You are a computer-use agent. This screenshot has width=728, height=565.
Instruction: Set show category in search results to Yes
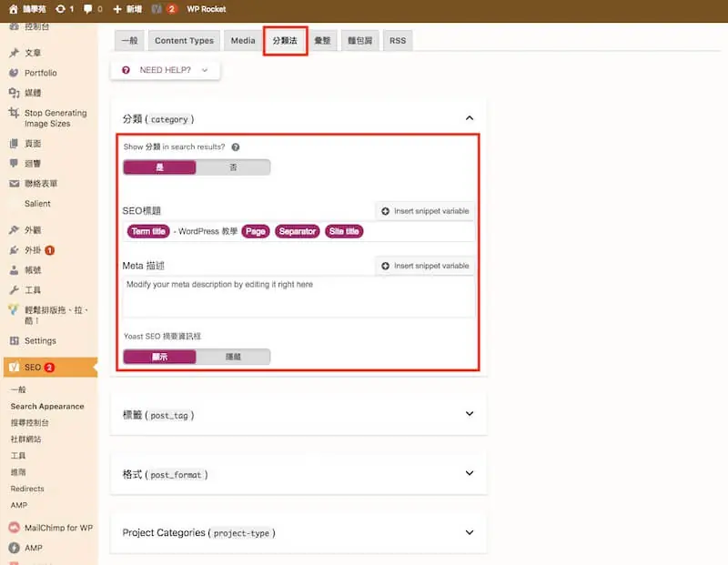coord(160,167)
